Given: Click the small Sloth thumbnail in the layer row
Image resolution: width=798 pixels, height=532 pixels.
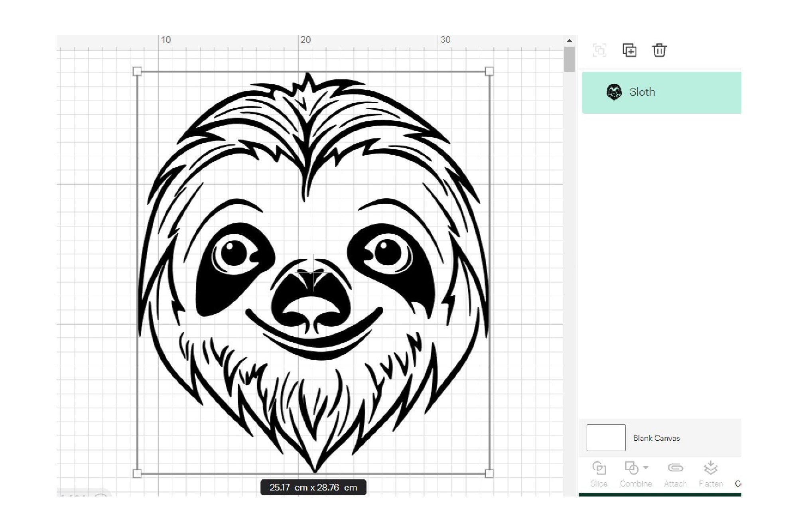Looking at the screenshot, I should click(614, 92).
